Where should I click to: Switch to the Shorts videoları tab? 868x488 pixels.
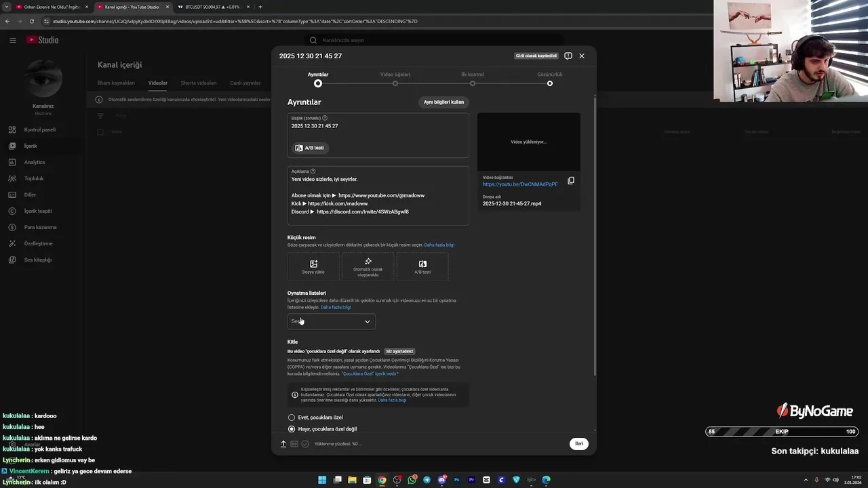point(199,83)
